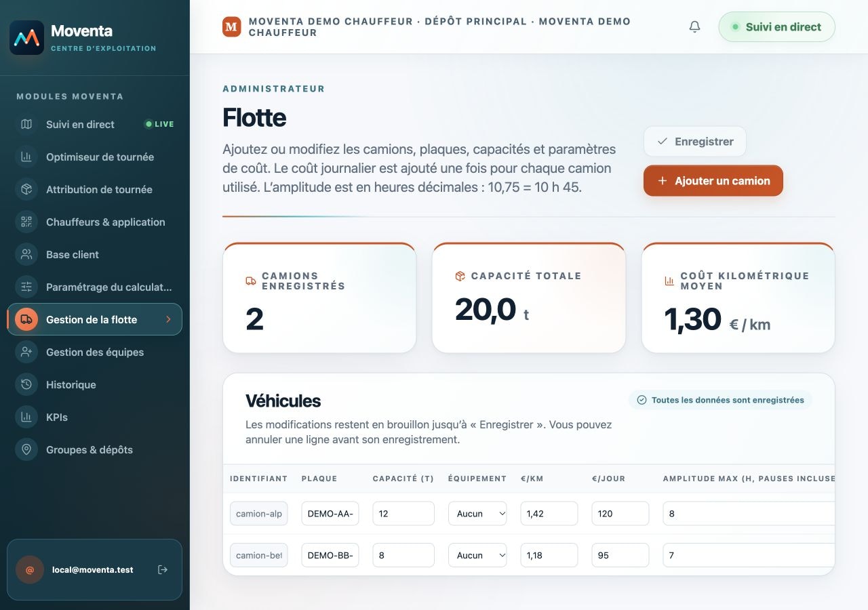Click the Toutes les données sont enregistrées badge
Viewport: 868px width, 610px height.
click(720, 400)
